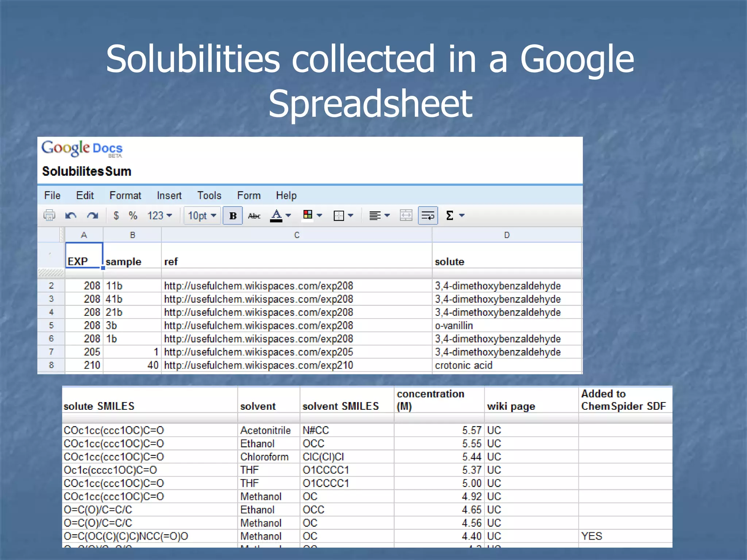747x560 pixels.
Task: Open the Tools menu
Action: point(209,195)
